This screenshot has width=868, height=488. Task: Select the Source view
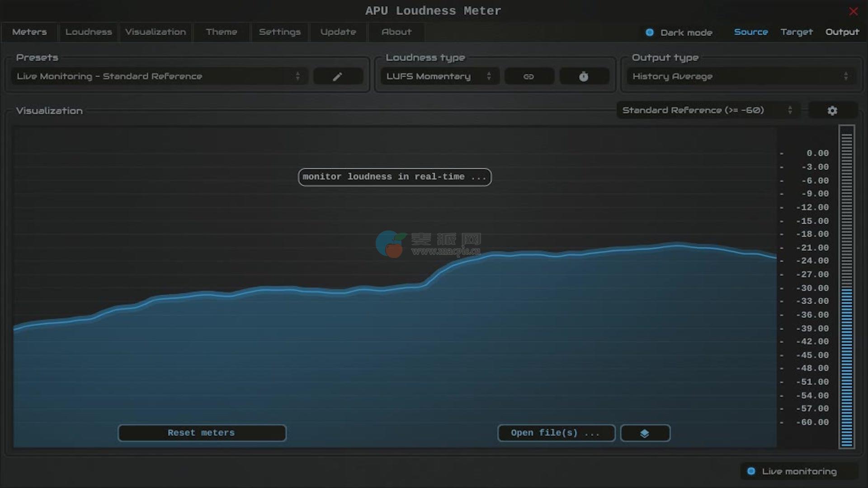(x=751, y=32)
